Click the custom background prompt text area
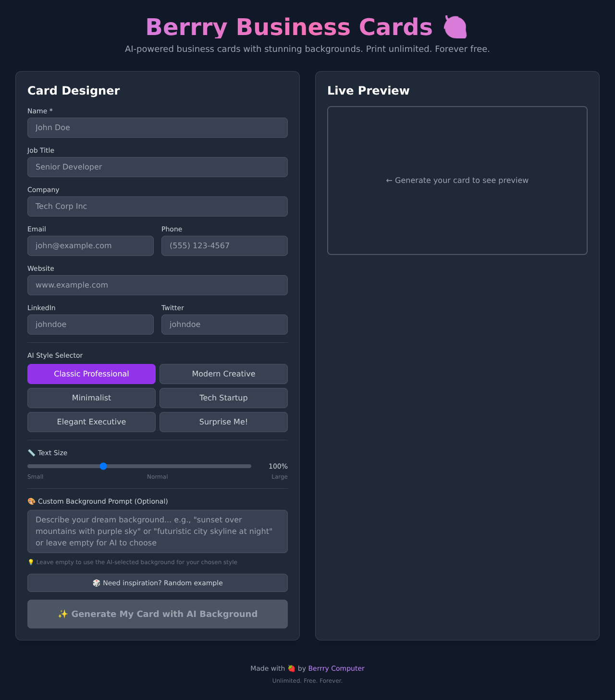615x700 pixels. (157, 531)
